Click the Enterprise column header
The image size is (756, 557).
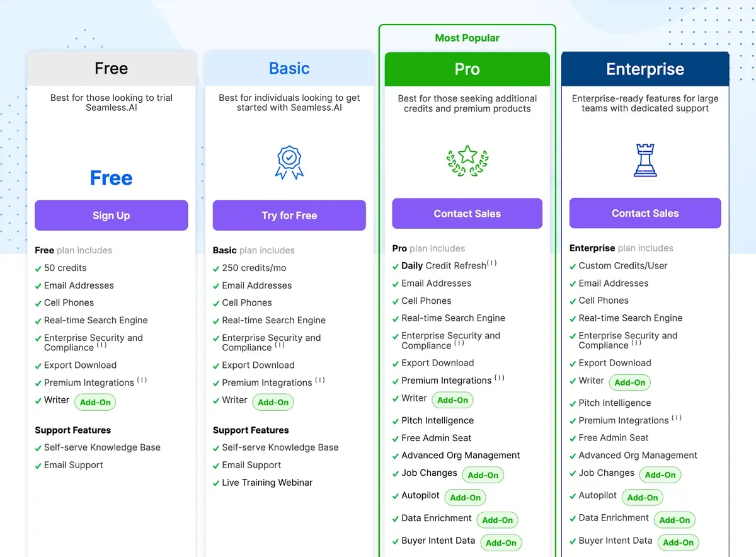pos(644,69)
